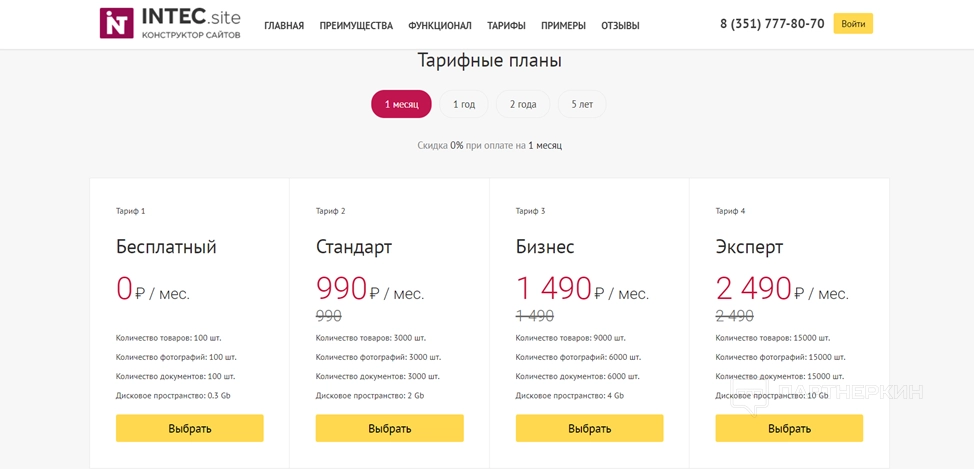The width and height of the screenshot is (974, 469).
Task: Open the Главная menu item
Action: click(x=284, y=26)
